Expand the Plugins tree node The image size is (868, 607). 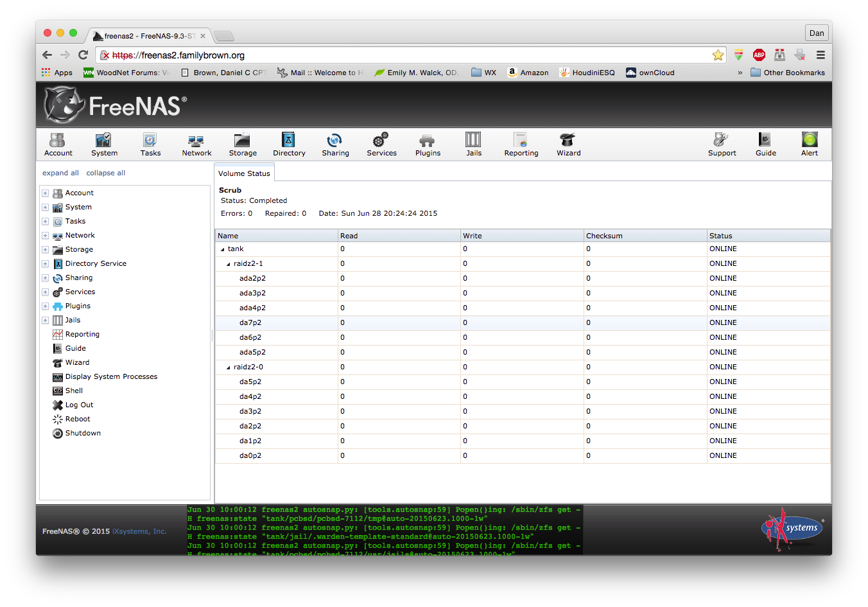click(46, 306)
